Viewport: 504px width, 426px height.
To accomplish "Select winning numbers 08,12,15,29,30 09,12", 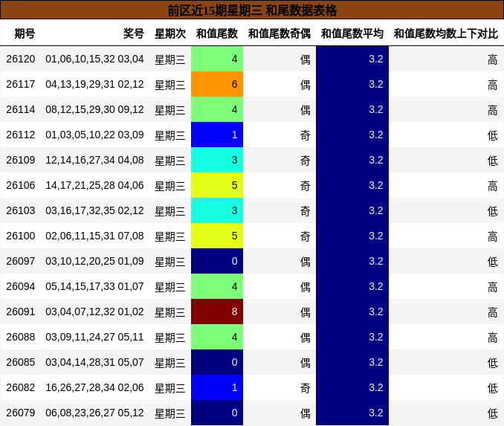I will pyautogui.click(x=94, y=109).
